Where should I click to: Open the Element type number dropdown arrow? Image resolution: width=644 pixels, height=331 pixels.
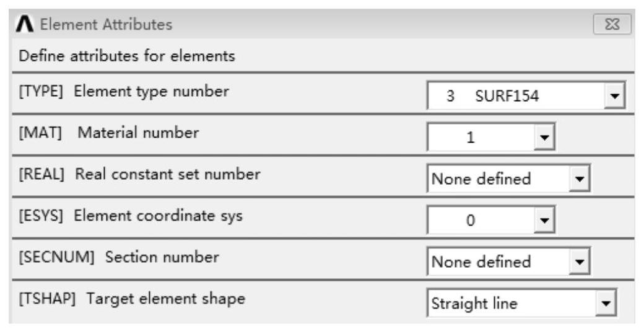click(614, 99)
